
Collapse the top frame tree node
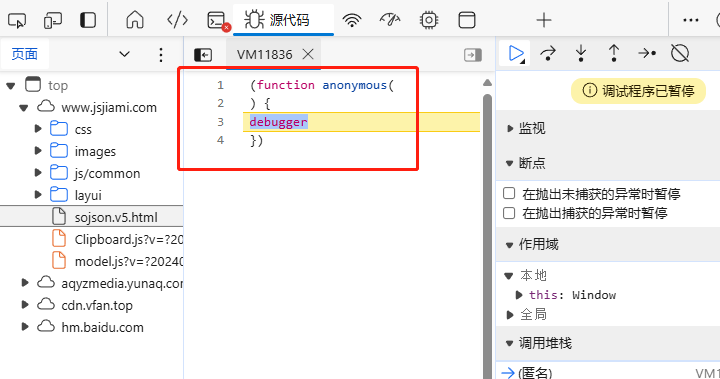[11, 86]
